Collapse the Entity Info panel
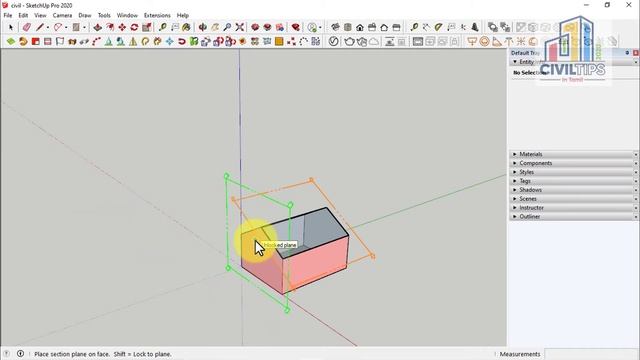Viewport: 640px width, 360px height. (515, 62)
